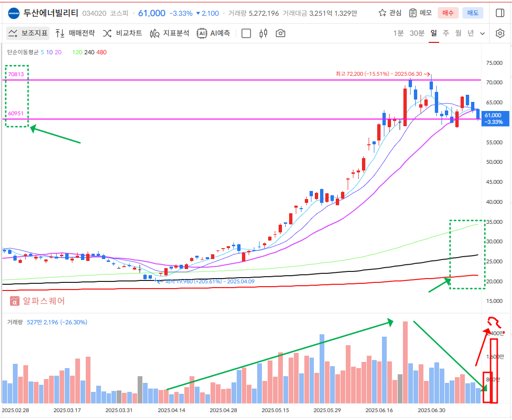Click the square fullscreen frame icon
Image resolution: width=512 pixels, height=420 pixels.
point(246,33)
